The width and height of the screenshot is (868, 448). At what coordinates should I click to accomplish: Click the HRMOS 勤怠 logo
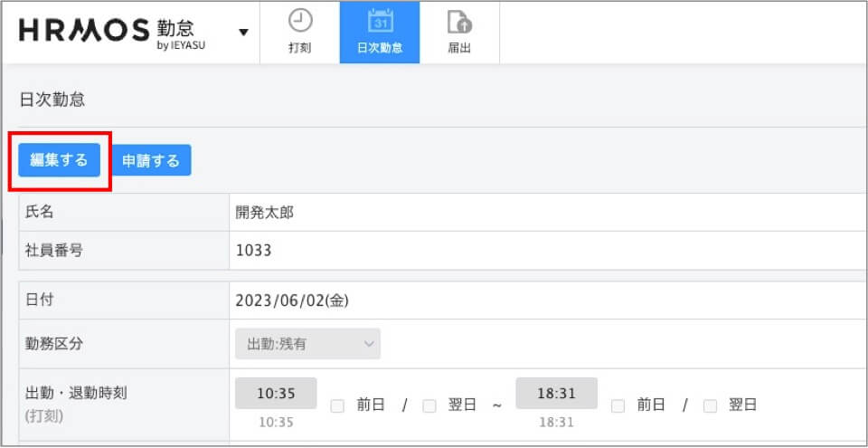(113, 32)
